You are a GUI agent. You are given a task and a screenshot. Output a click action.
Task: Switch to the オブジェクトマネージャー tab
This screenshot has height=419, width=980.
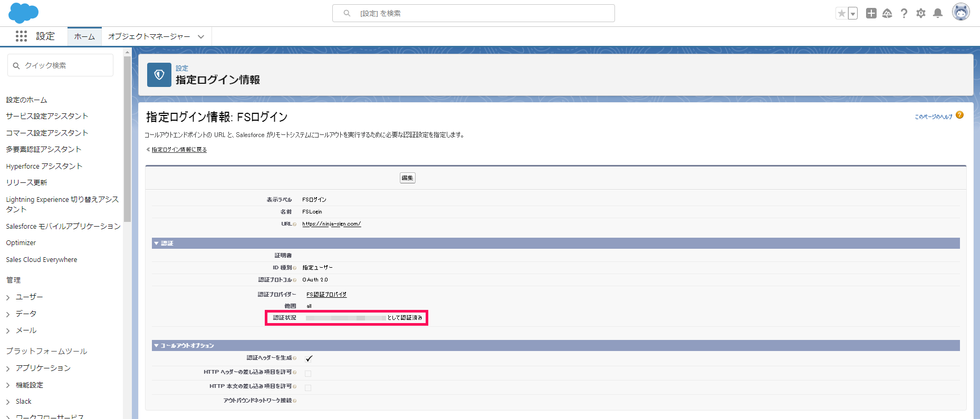(x=149, y=36)
